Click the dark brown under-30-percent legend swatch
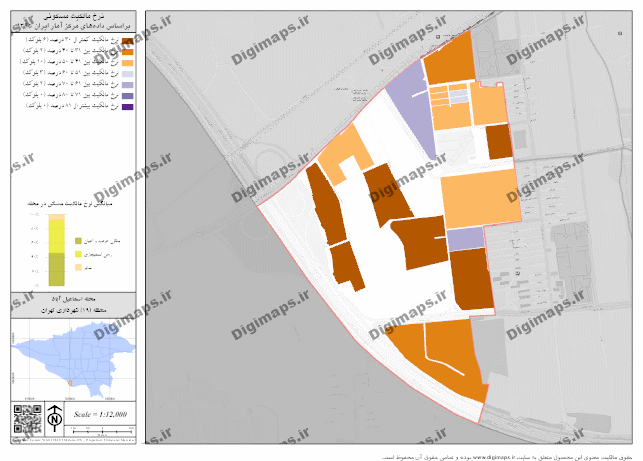The width and height of the screenshot is (643, 461). pos(128,41)
